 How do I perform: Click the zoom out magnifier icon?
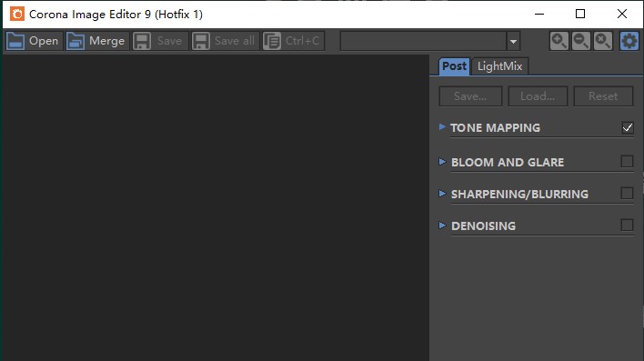click(x=580, y=41)
